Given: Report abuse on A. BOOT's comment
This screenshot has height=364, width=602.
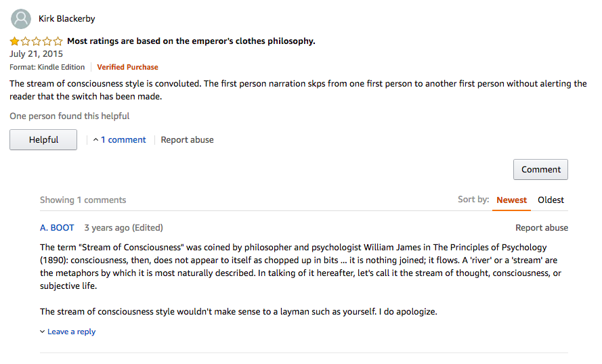Looking at the screenshot, I should pos(541,228).
